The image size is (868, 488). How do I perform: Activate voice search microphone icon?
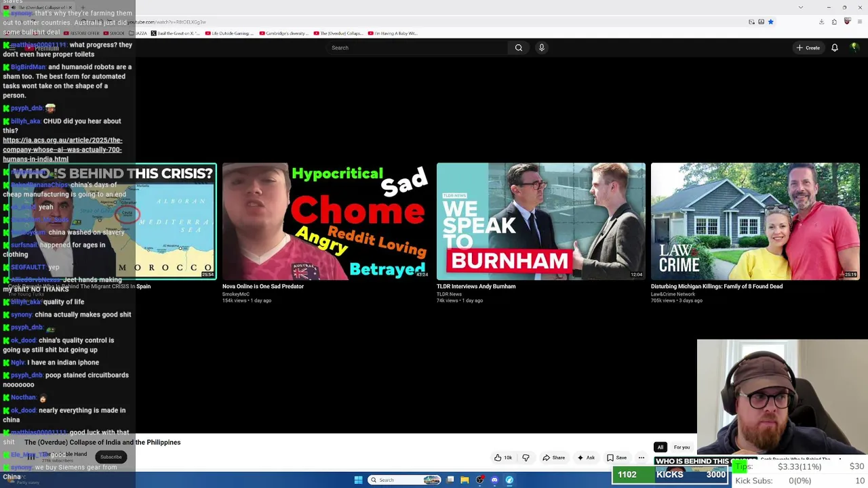click(x=541, y=47)
